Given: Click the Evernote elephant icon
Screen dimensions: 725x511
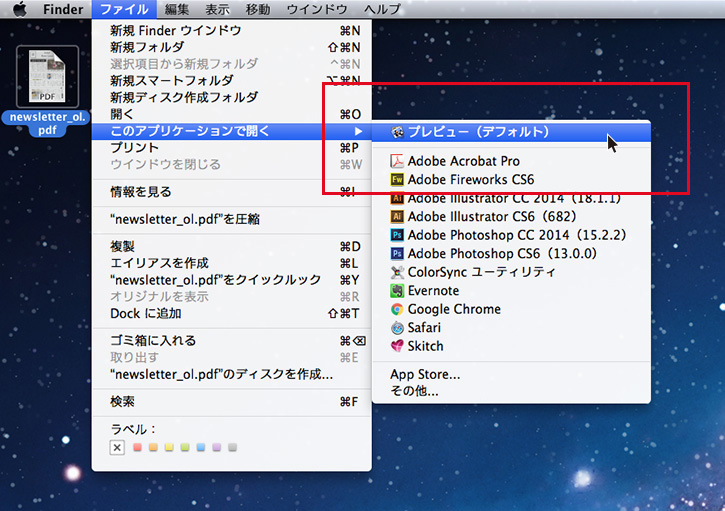Looking at the screenshot, I should pyautogui.click(x=397, y=291).
